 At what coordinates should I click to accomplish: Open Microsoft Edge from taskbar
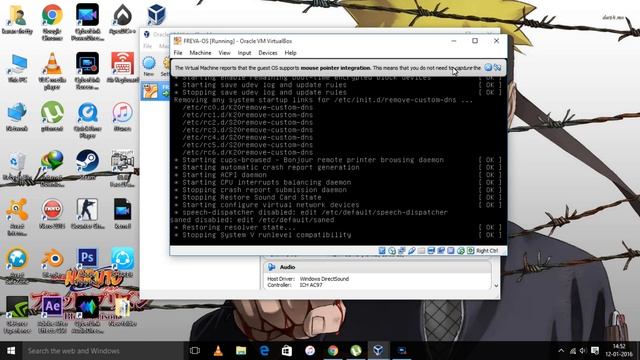pos(264,351)
